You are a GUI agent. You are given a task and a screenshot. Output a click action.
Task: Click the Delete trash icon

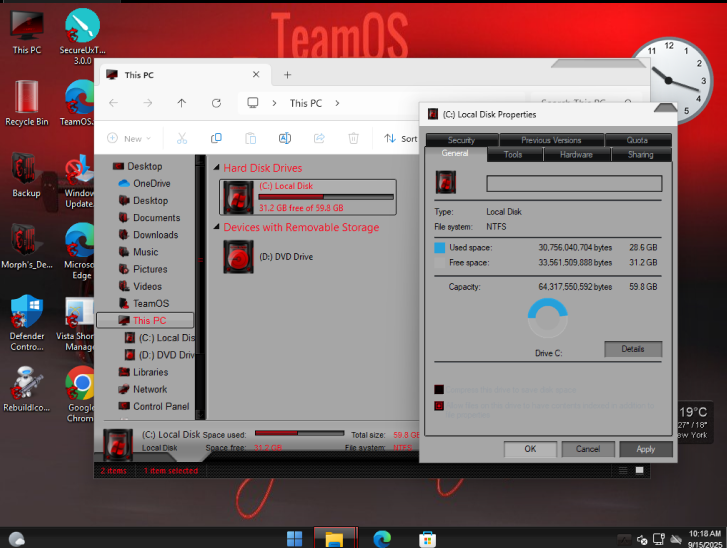click(x=353, y=138)
